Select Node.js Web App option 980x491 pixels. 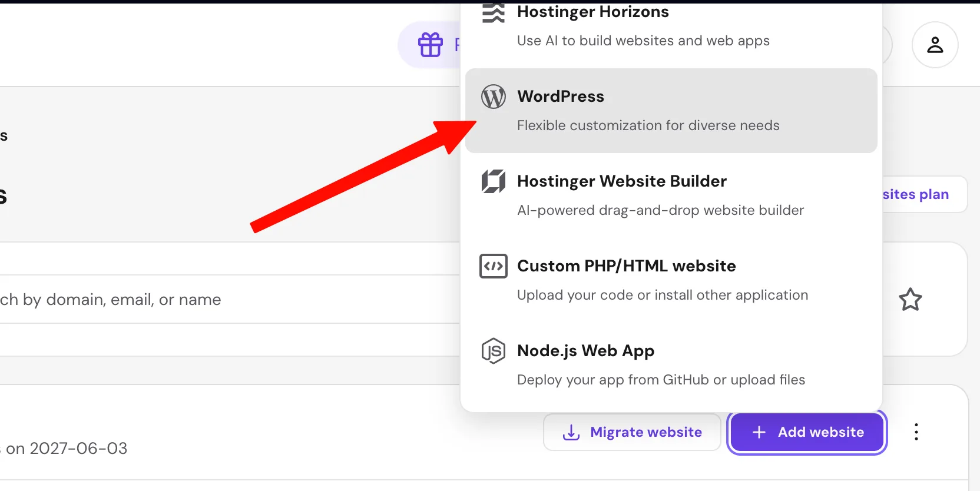tap(671, 365)
